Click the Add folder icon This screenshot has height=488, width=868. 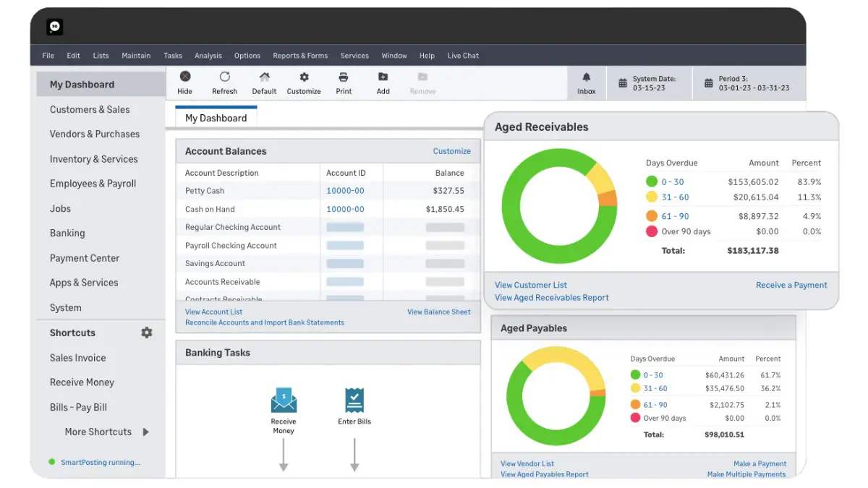coord(383,77)
